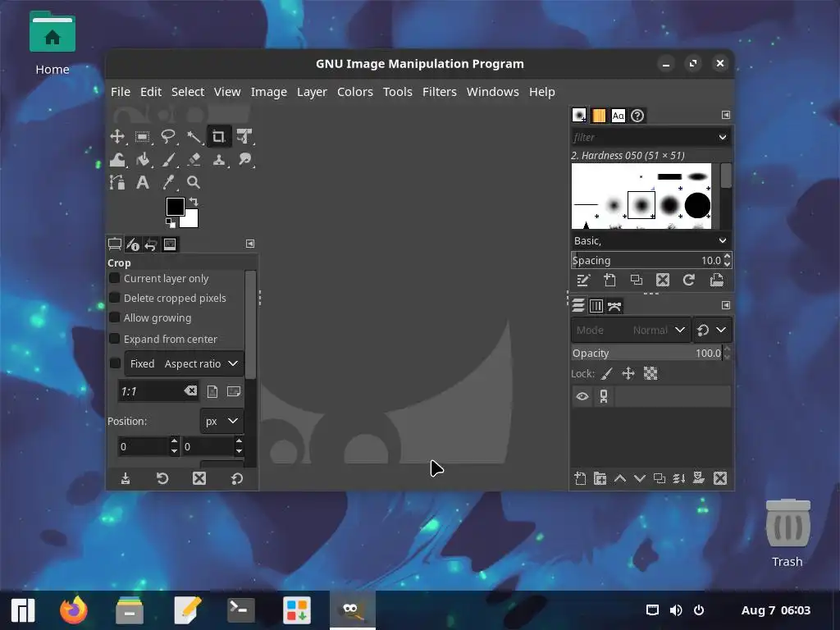
Task: Select the Eraser tool
Action: click(194, 160)
